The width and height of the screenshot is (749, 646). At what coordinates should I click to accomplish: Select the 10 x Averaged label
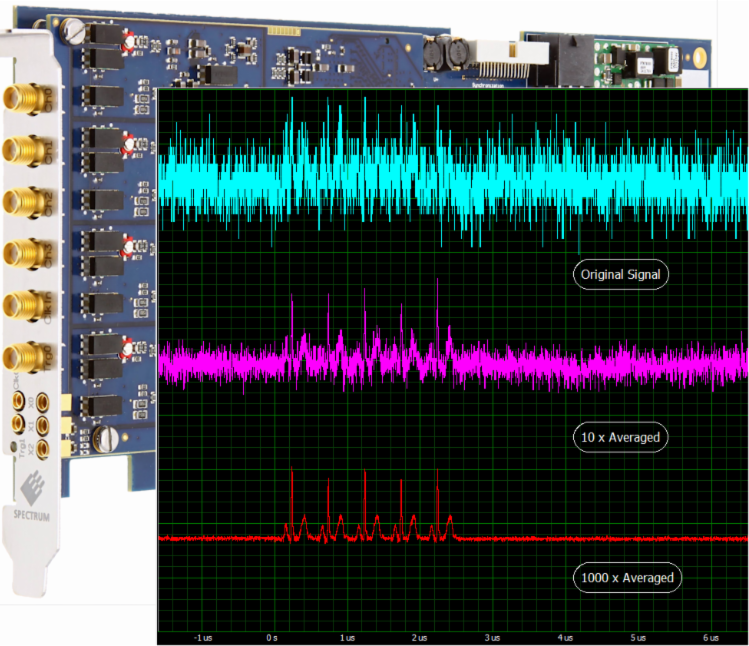click(x=620, y=437)
